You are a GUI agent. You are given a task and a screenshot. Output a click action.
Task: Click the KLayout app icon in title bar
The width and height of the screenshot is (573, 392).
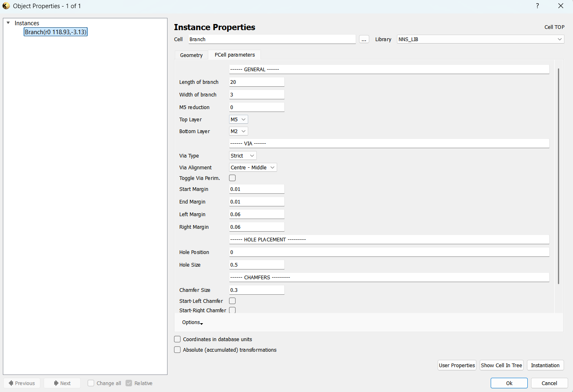(x=6, y=6)
